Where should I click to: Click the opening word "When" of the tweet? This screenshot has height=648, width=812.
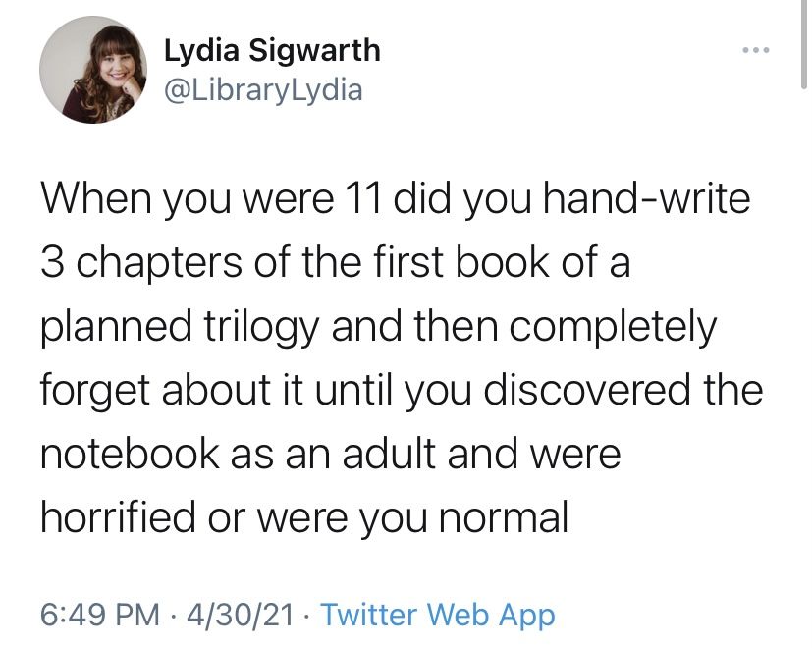coord(95,200)
